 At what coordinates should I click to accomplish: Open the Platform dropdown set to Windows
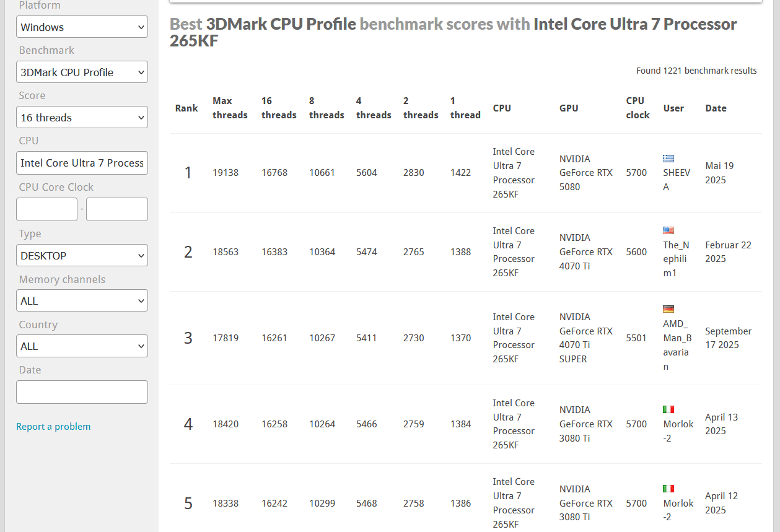(x=82, y=27)
